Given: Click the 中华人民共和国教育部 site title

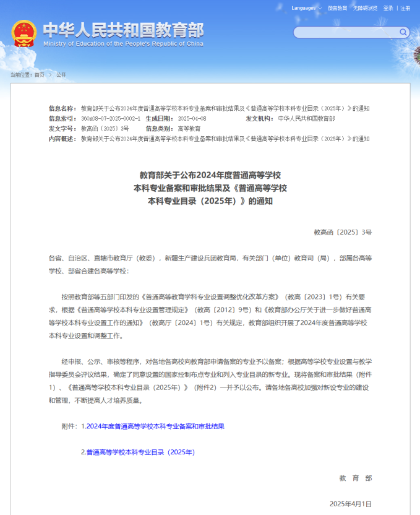Looking at the screenshot, I should coord(123,30).
